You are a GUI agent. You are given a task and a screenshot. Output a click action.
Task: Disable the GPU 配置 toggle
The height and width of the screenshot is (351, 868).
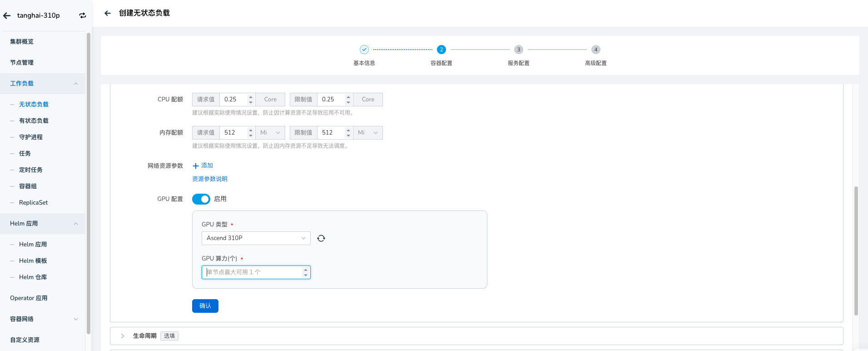point(201,199)
